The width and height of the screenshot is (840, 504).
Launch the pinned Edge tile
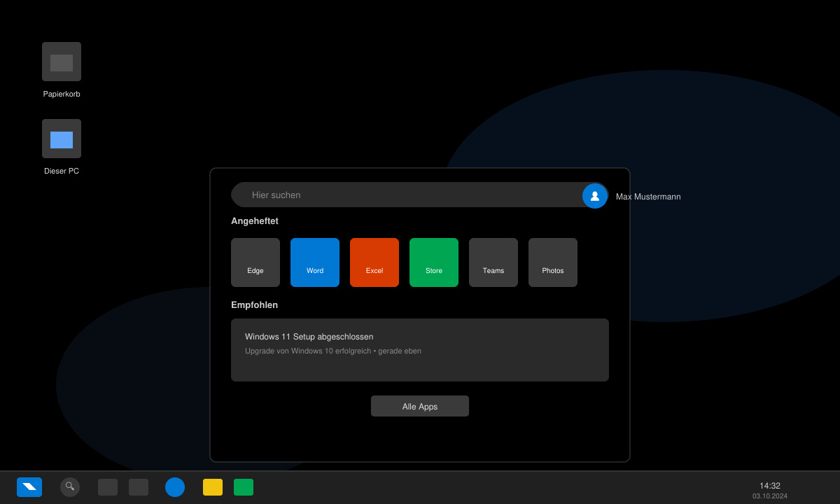coord(255,262)
